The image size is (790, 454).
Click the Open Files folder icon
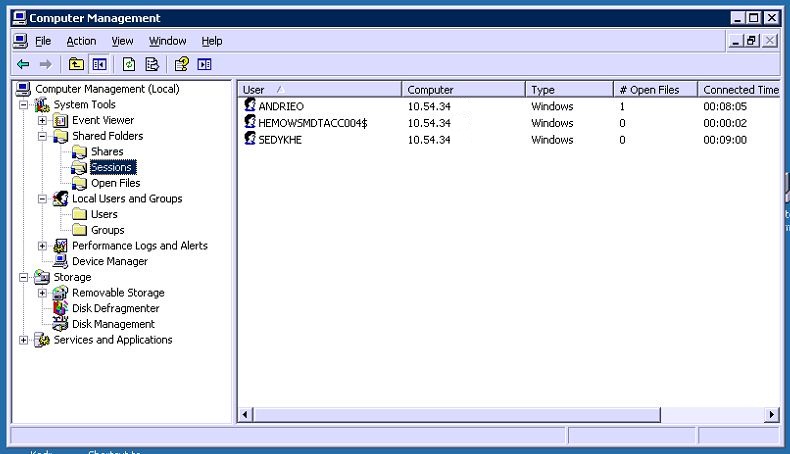[x=79, y=183]
